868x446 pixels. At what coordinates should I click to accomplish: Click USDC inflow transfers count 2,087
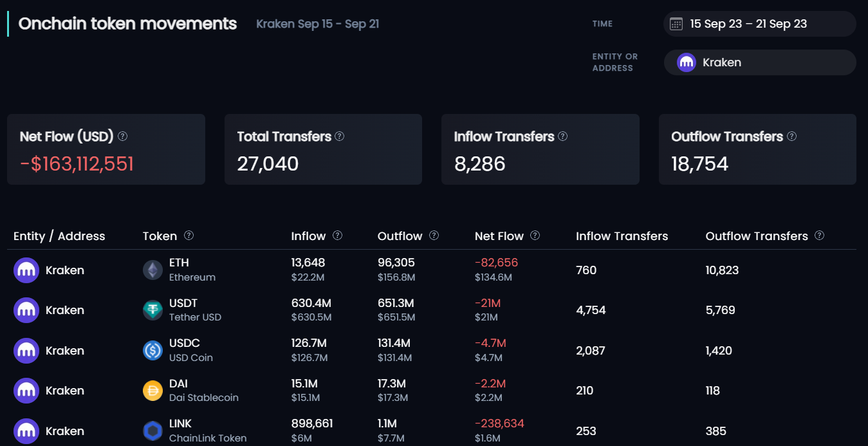click(x=591, y=351)
